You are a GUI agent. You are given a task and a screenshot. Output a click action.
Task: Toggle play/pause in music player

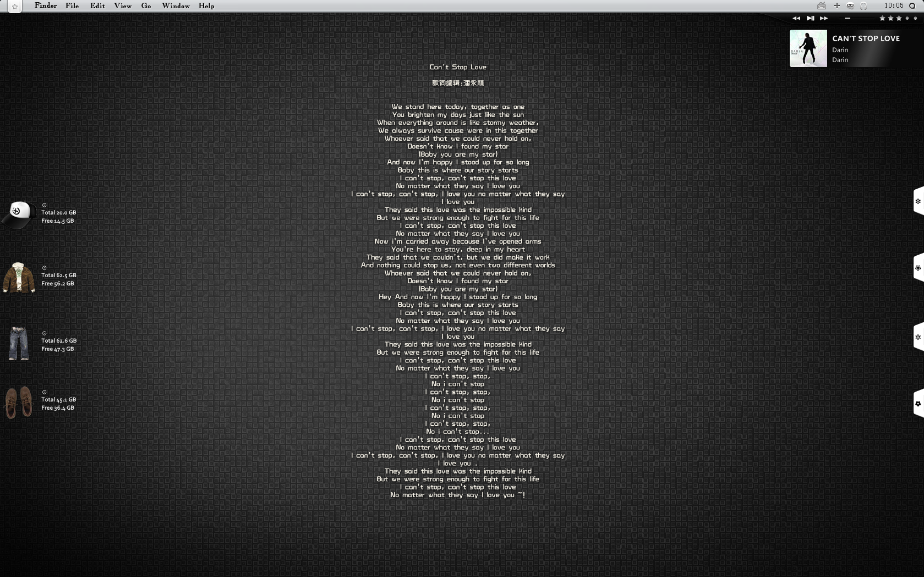point(811,18)
